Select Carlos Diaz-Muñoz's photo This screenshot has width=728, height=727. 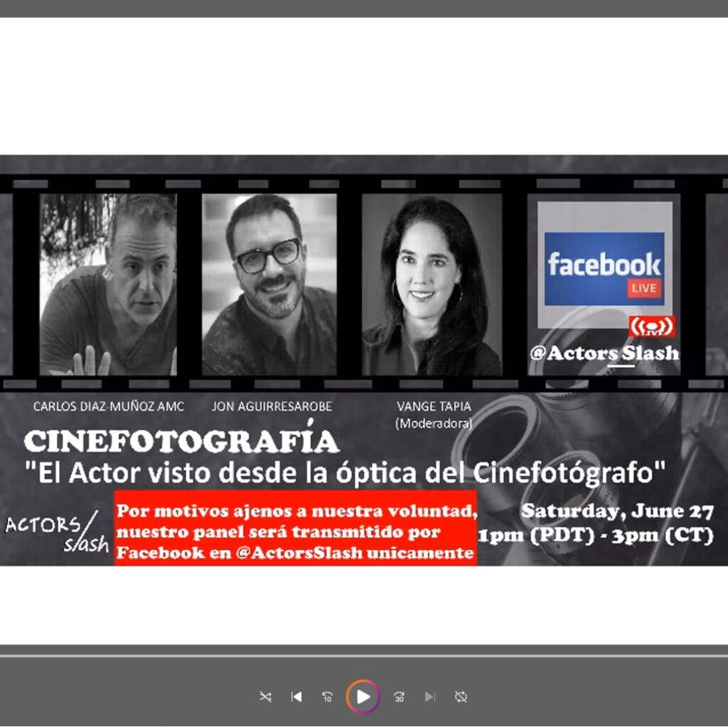pos(108,284)
